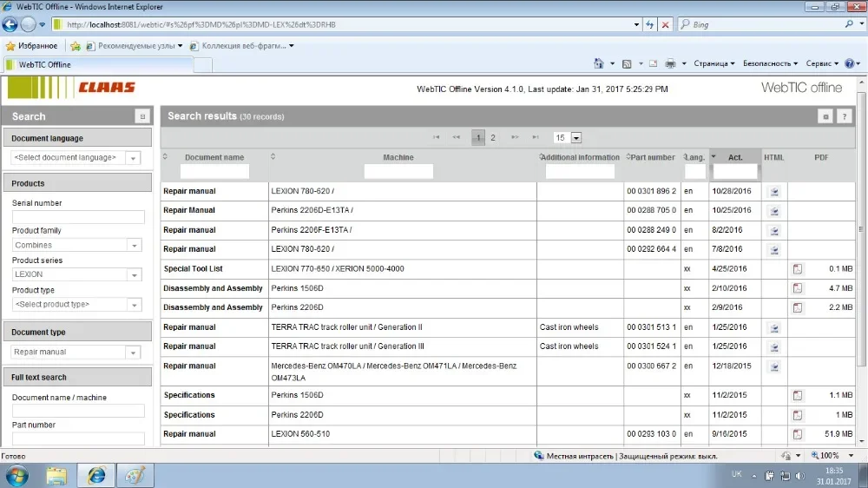Click Избранное favorites button
Image resolution: width=868 pixels, height=488 pixels.
click(x=32, y=45)
